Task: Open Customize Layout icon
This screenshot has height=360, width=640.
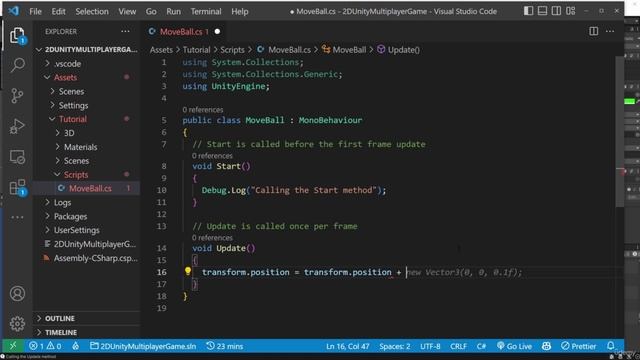Action: pos(571,11)
